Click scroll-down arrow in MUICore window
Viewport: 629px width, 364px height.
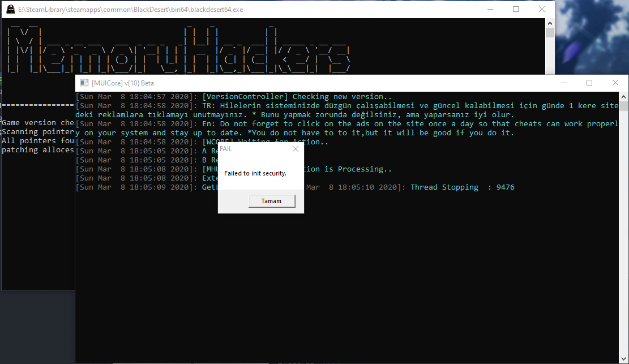click(x=623, y=359)
